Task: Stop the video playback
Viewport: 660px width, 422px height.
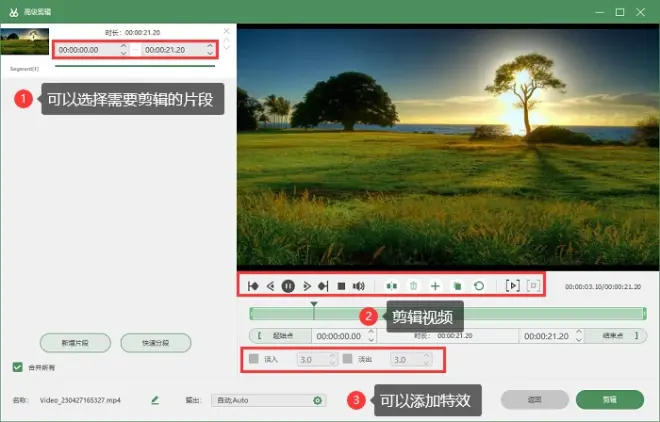Action: click(341, 286)
